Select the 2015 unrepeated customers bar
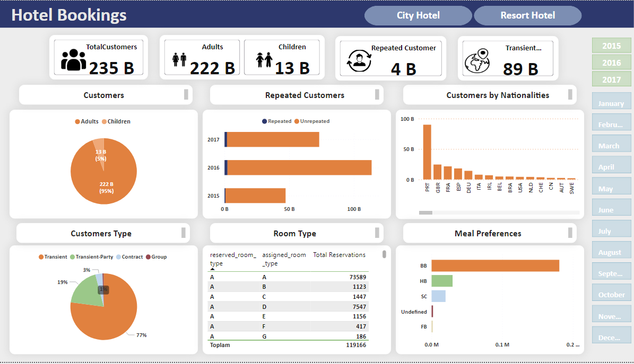The height and width of the screenshot is (364, 634). [x=256, y=196]
